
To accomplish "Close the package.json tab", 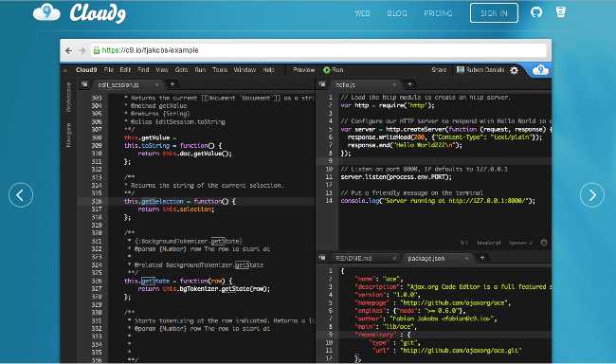I will 466,258.
